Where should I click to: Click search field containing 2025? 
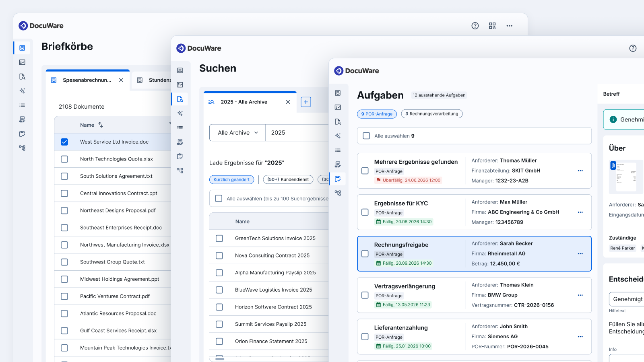pos(297,133)
